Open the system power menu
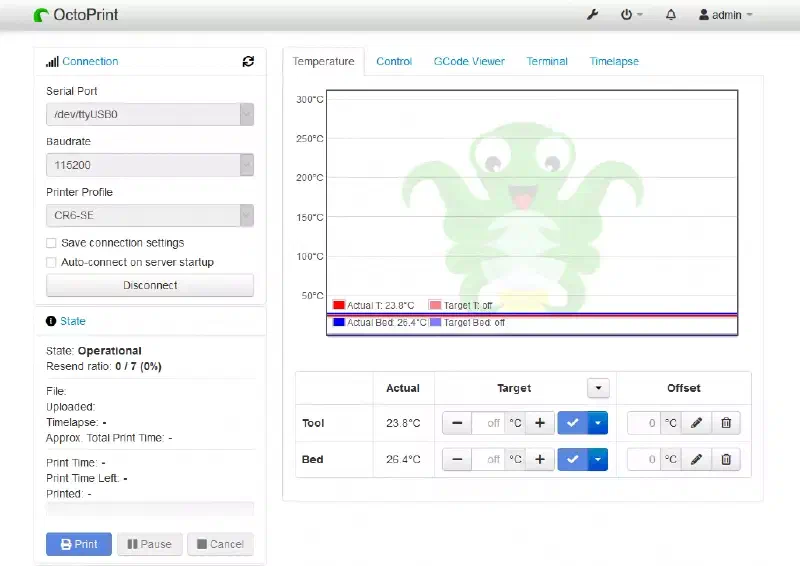Viewport: 800px width, 566px height. point(631,15)
